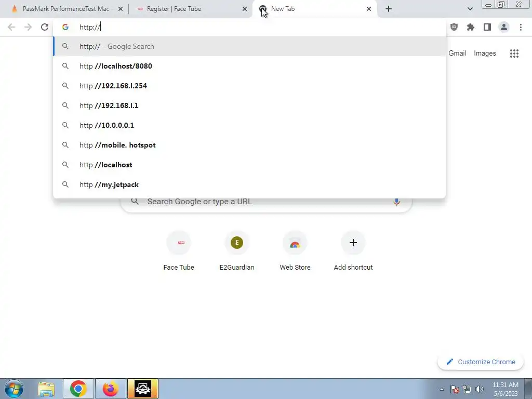
Task: Open Firefox from the taskbar
Action: pyautogui.click(x=111, y=389)
